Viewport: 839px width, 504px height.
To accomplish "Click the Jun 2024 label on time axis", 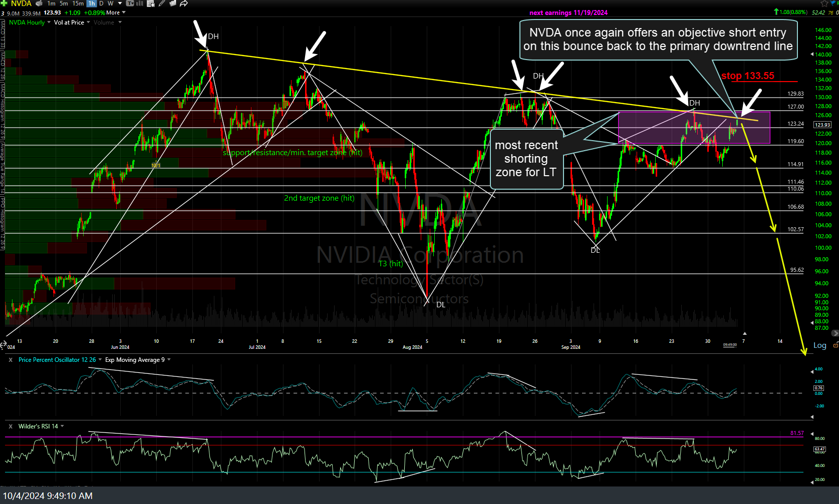I will pos(120,347).
